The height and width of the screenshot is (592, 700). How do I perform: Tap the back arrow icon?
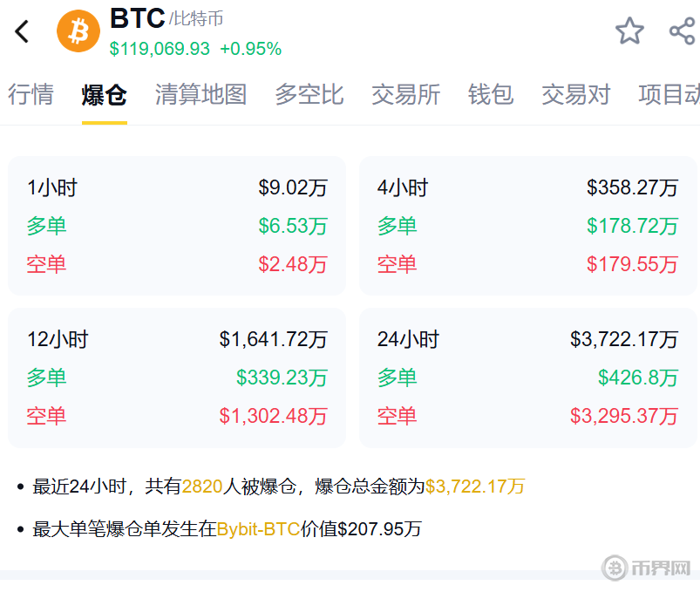23,31
